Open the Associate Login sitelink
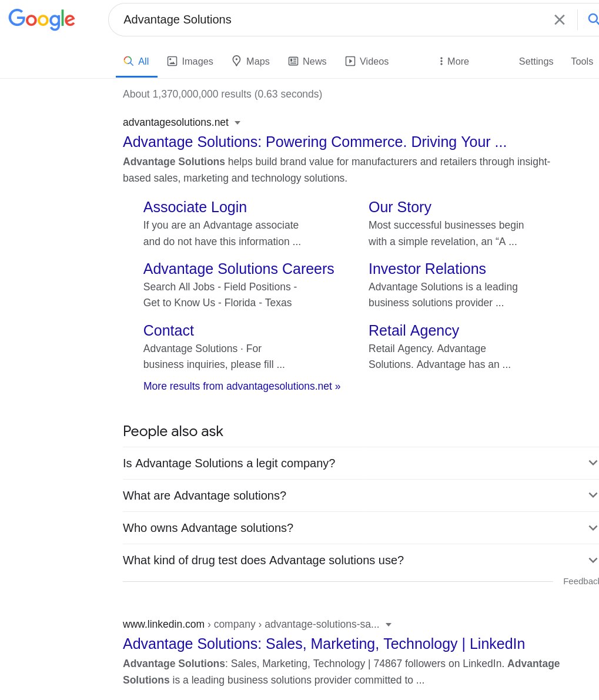 (x=195, y=207)
